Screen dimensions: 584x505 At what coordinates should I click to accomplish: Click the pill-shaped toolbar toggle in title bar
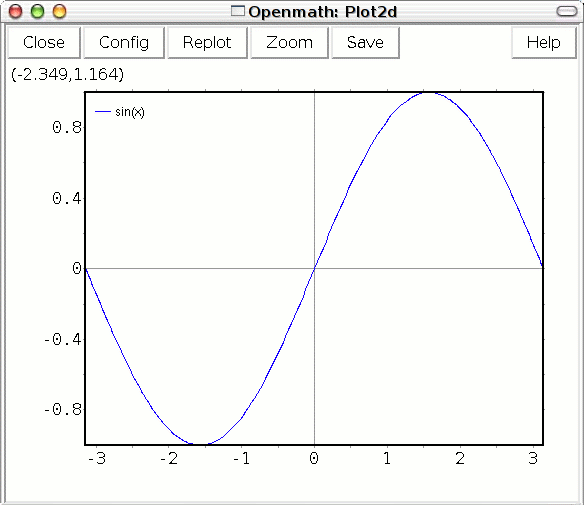pos(566,12)
